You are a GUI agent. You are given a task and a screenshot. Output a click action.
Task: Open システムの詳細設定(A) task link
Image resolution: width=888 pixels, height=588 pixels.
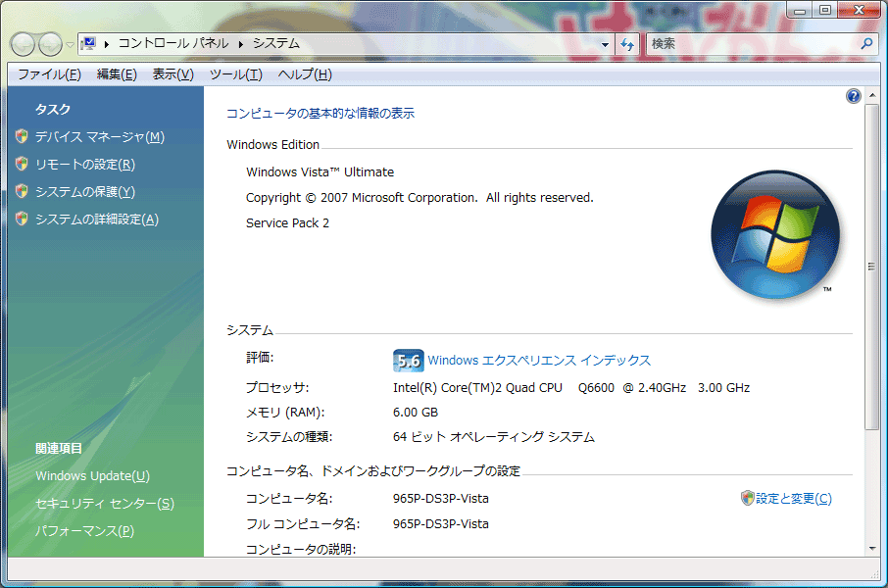[97, 220]
